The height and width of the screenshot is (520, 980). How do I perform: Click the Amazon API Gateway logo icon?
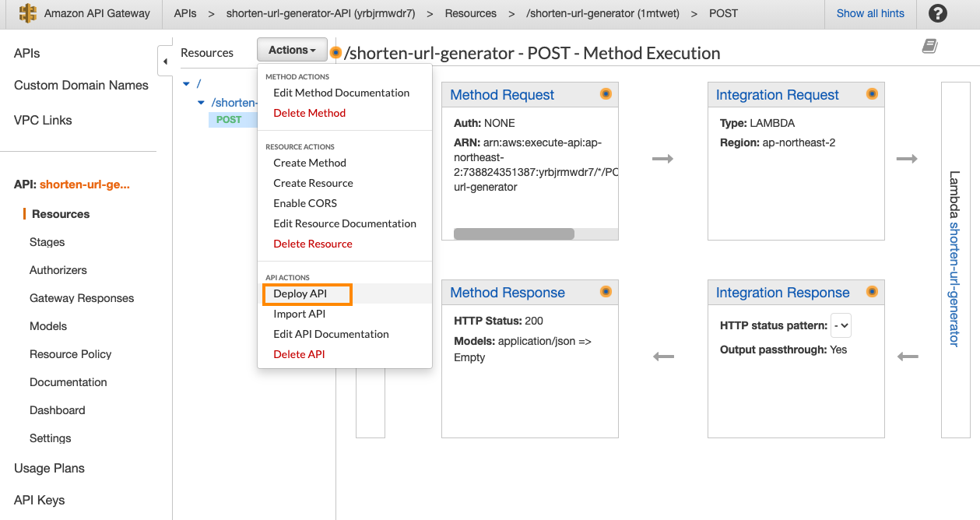28,13
